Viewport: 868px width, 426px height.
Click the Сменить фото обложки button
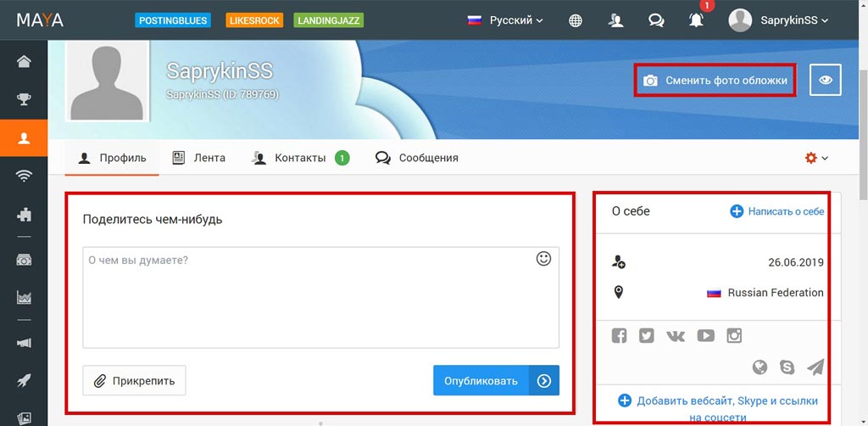click(x=716, y=81)
